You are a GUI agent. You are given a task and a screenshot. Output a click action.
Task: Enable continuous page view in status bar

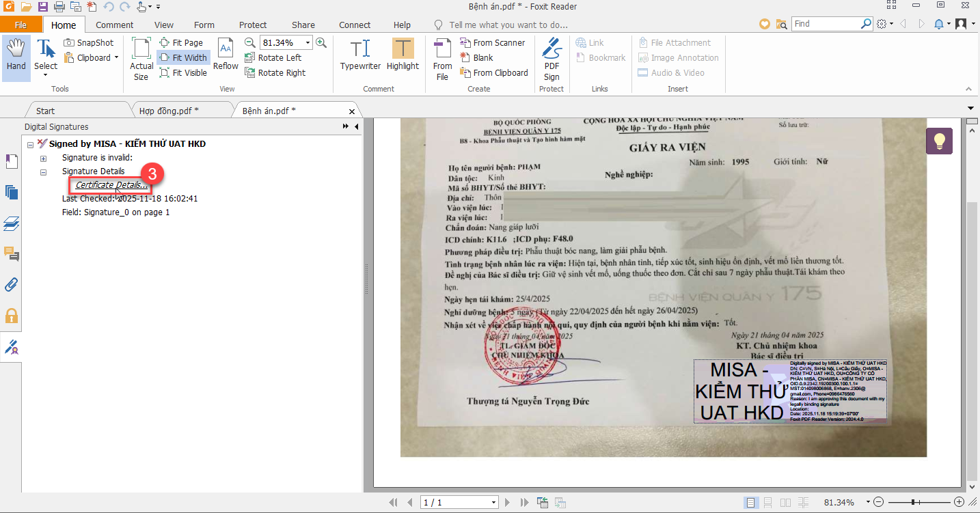coord(768,503)
